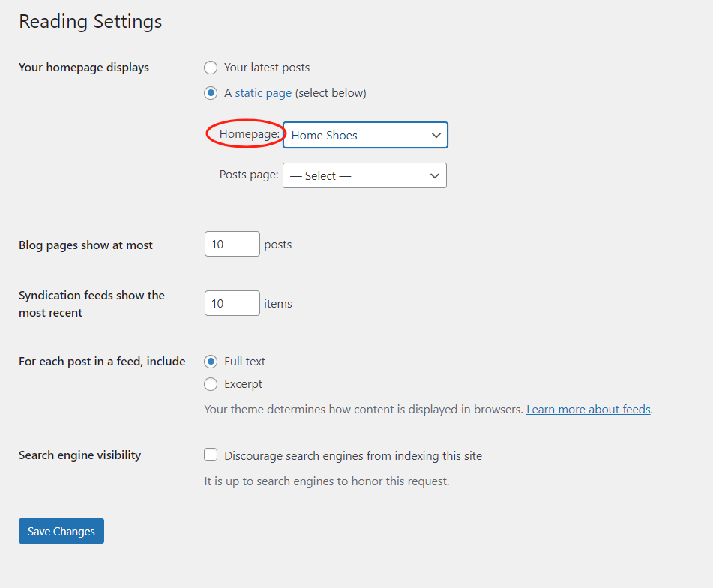
Task: Click the chevron arrow on Homepage dropdown
Action: (436, 136)
